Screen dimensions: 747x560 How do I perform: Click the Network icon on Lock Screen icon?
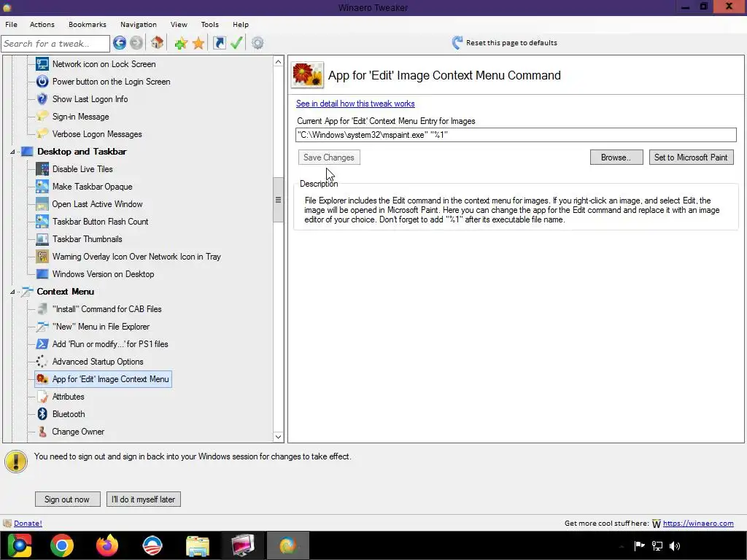[42, 64]
